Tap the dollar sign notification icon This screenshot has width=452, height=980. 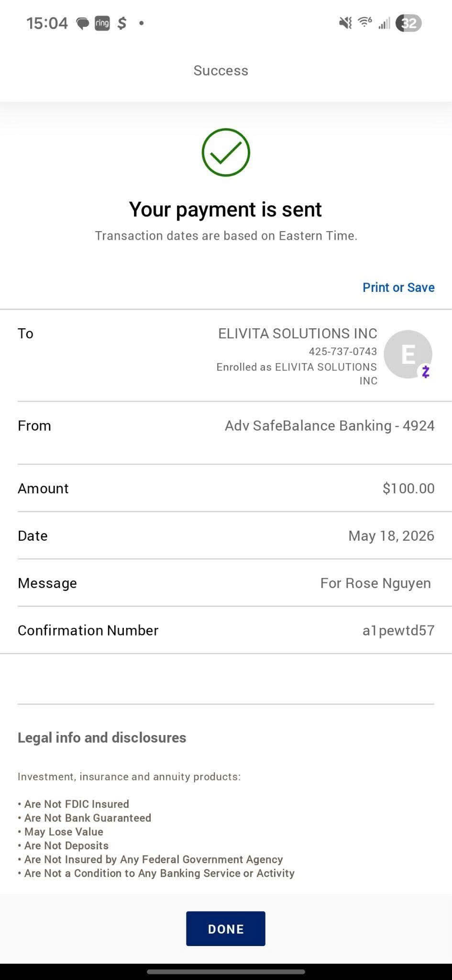(x=122, y=23)
